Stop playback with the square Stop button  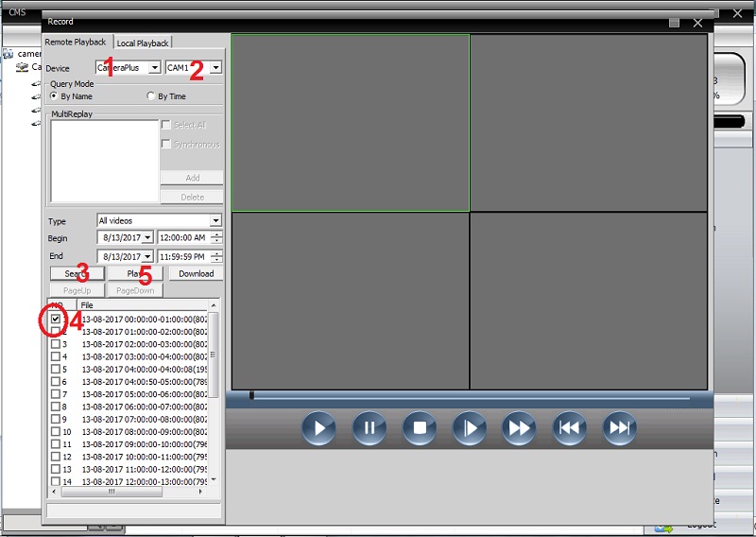tap(420, 427)
